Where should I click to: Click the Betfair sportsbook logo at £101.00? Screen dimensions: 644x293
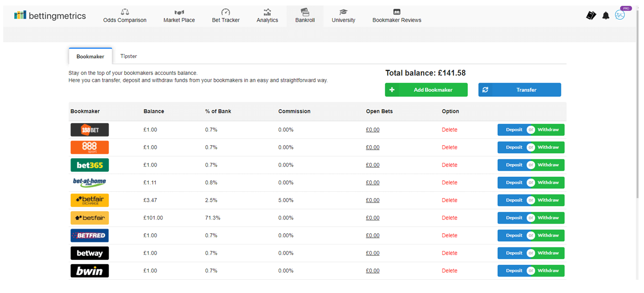(x=89, y=218)
